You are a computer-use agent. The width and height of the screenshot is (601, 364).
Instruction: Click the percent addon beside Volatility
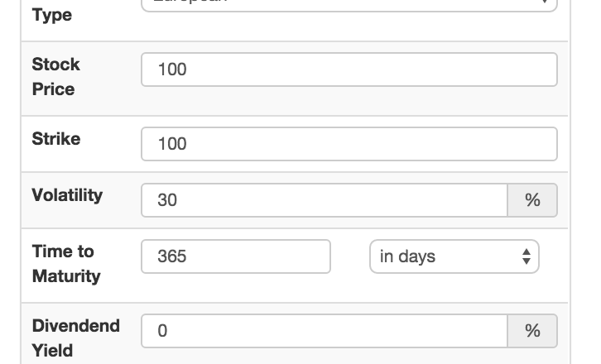[532, 200]
